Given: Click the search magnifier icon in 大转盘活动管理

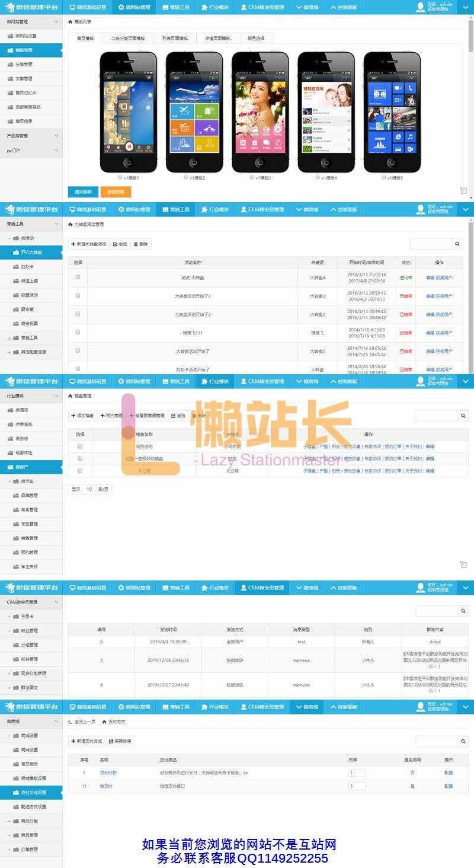Looking at the screenshot, I should (457, 244).
